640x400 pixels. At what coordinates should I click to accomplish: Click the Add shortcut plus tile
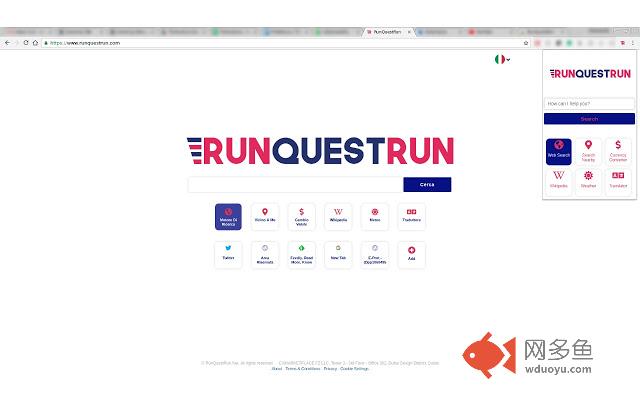(x=411, y=255)
